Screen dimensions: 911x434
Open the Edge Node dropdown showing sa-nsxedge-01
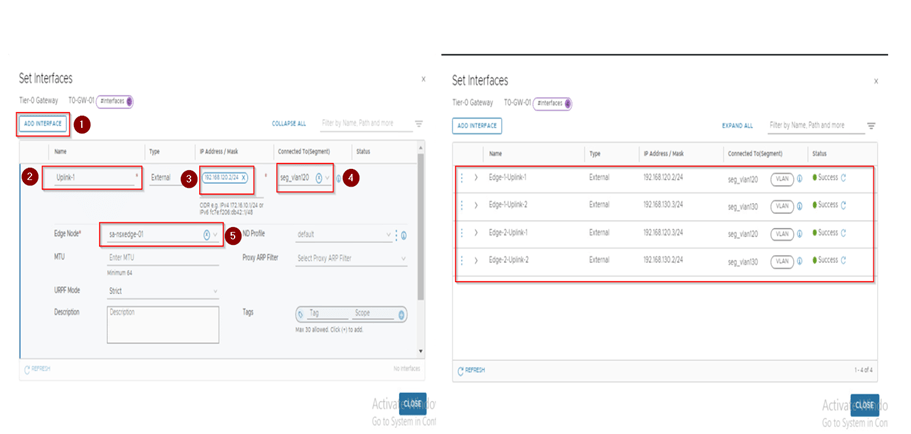215,235
